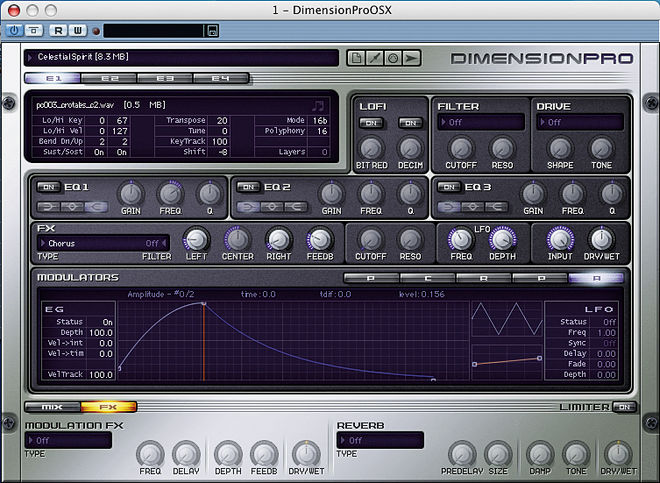This screenshot has height=483, width=660.
Task: Click the Transpose value 20
Action: (x=222, y=120)
